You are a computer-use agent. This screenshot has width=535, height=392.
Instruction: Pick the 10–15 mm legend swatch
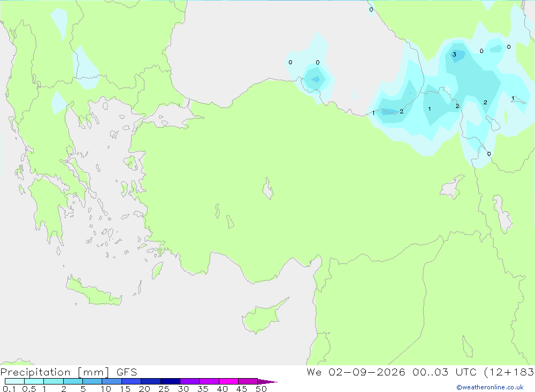(112, 381)
